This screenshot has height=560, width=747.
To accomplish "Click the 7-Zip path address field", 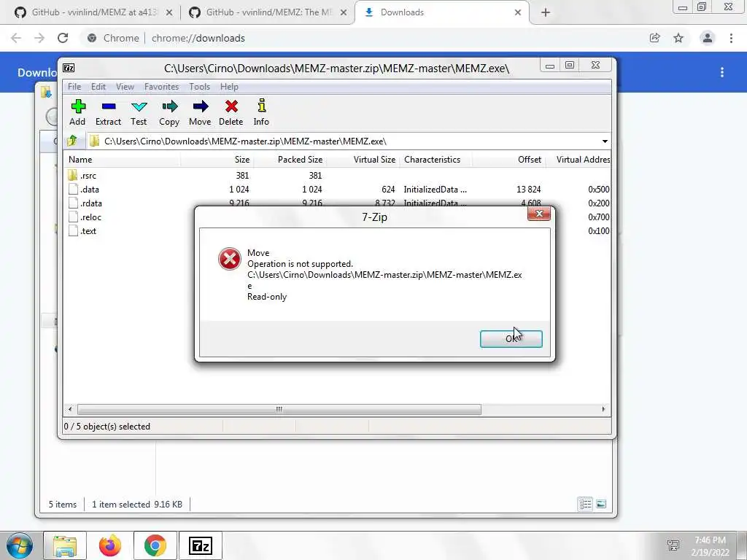I will (x=349, y=141).
